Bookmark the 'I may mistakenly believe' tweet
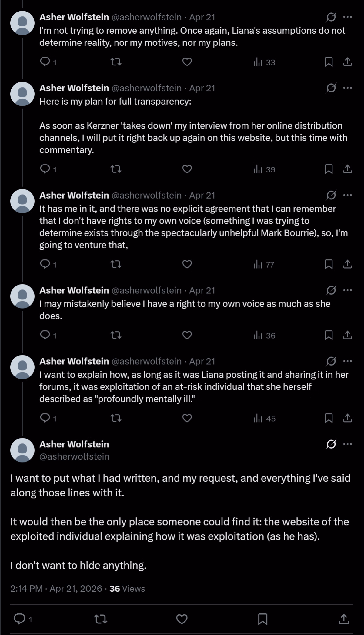The image size is (364, 635). click(x=329, y=335)
